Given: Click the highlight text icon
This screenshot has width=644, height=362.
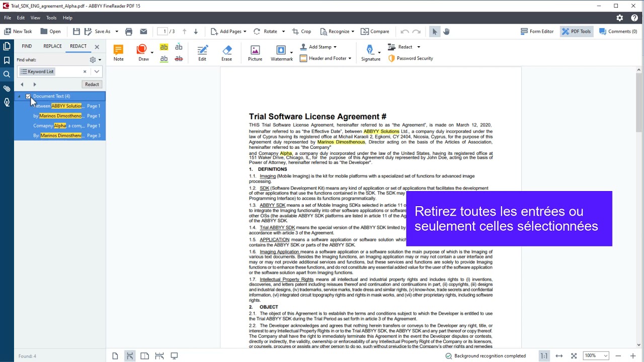Looking at the screenshot, I should coord(164,47).
